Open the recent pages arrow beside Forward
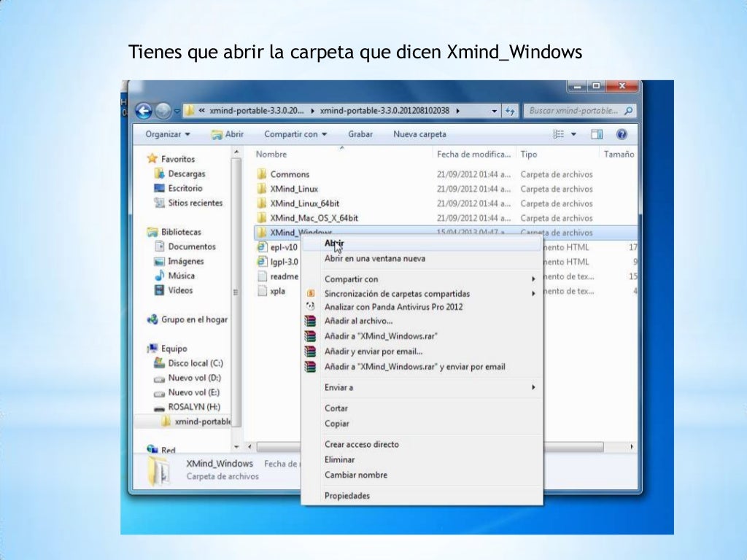Screen dimensions: 747x560 [177, 112]
